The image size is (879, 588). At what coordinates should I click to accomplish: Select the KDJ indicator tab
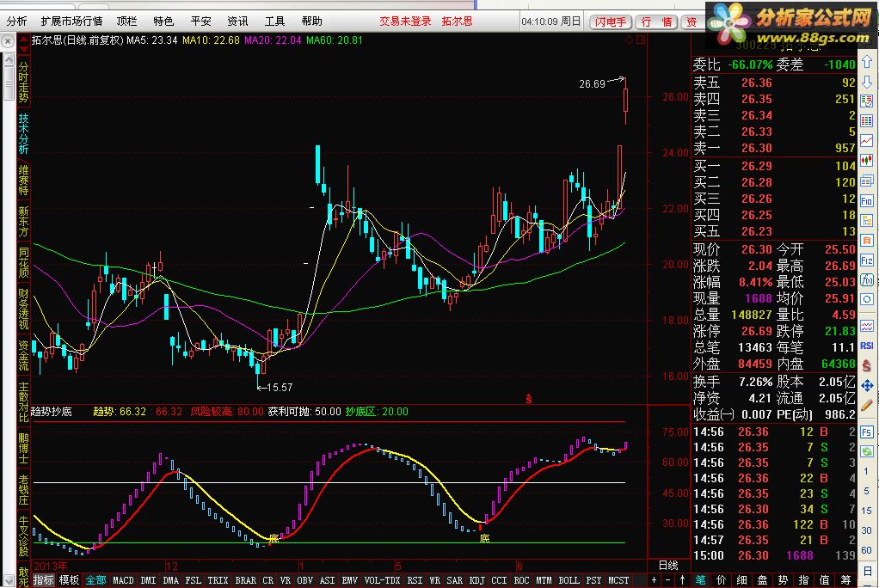[x=477, y=580]
